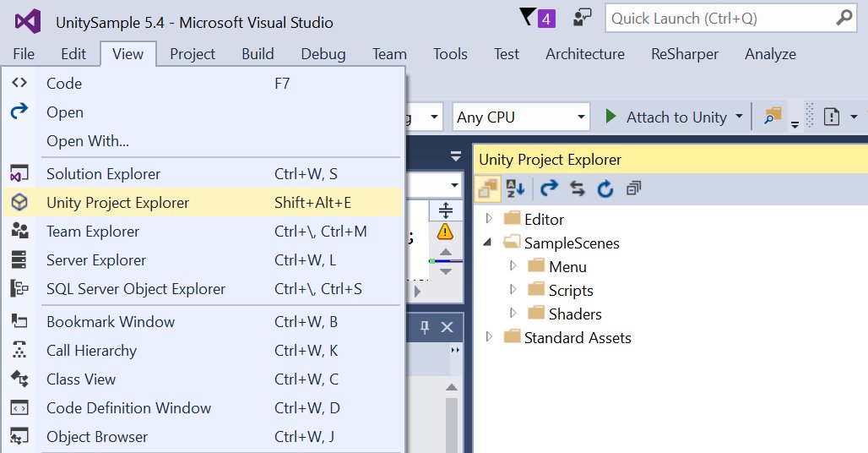The width and height of the screenshot is (868, 453).
Task: Click the Unity Project Explorer panel title
Action: [x=550, y=160]
